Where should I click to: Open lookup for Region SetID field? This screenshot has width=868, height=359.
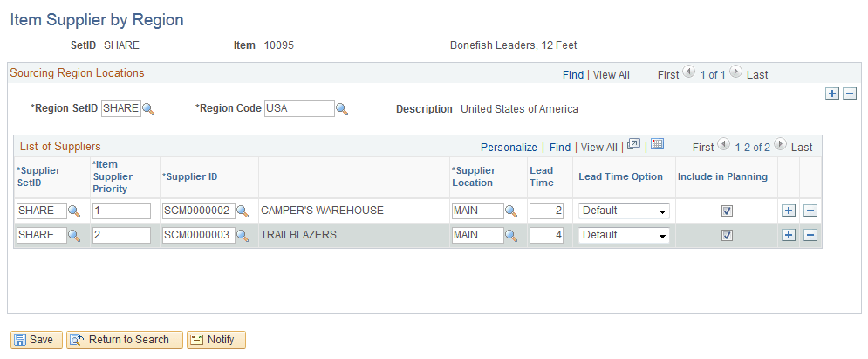tap(148, 110)
